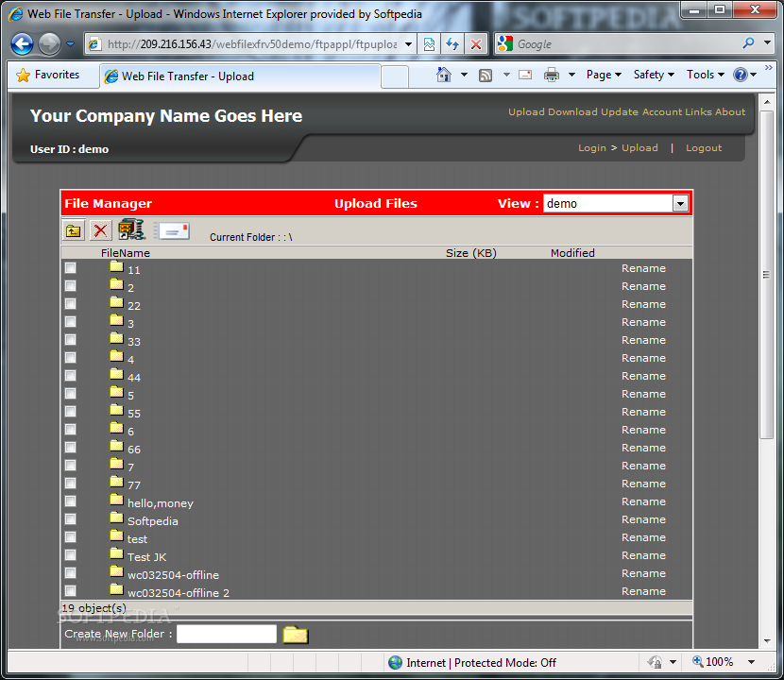784x680 pixels.
Task: Click the folder icon for hello,money
Action: pyautogui.click(x=116, y=500)
